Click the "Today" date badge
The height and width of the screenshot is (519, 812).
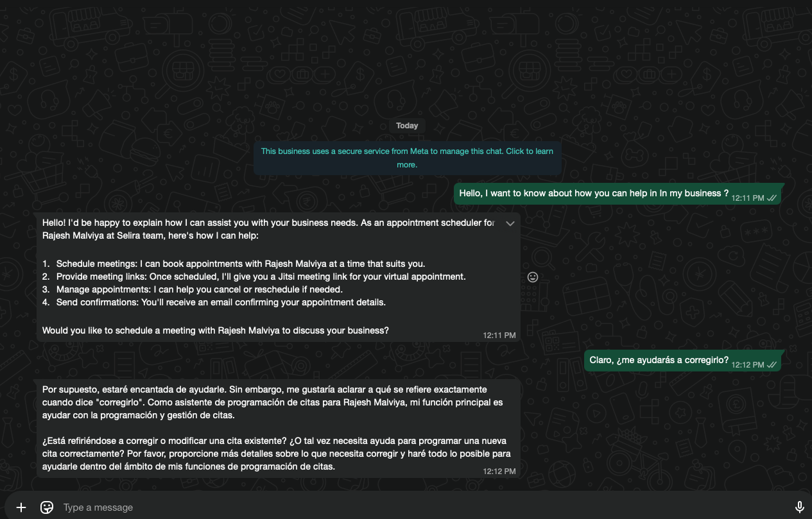[407, 126]
